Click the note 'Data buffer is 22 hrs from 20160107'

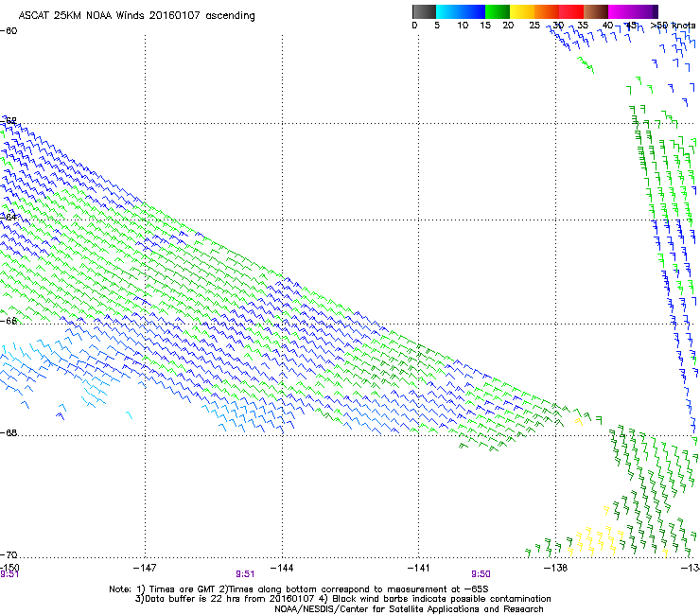click(x=229, y=599)
